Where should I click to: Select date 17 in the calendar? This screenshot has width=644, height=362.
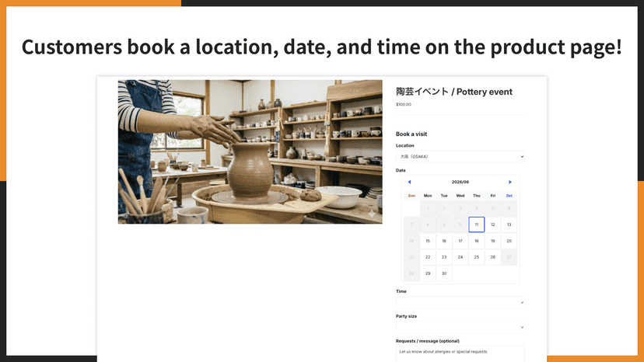coord(460,241)
